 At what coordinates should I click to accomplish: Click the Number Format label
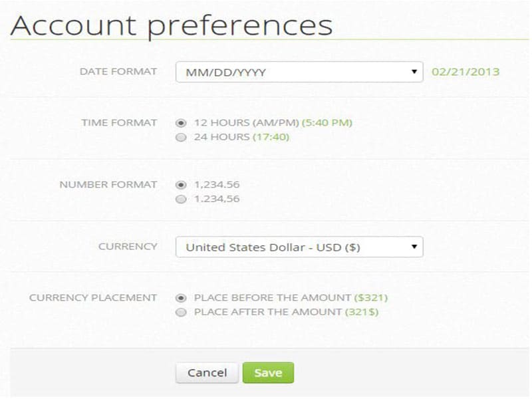[x=108, y=184]
